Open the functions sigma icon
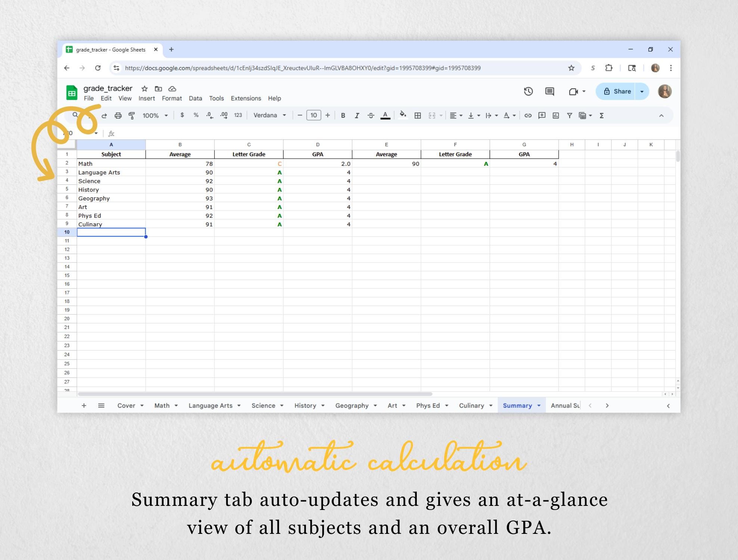This screenshot has height=560, width=738. tap(602, 116)
